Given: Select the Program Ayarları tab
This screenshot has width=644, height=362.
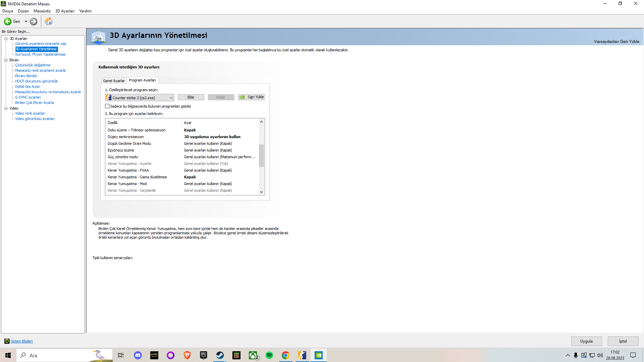Looking at the screenshot, I should 142,80.
